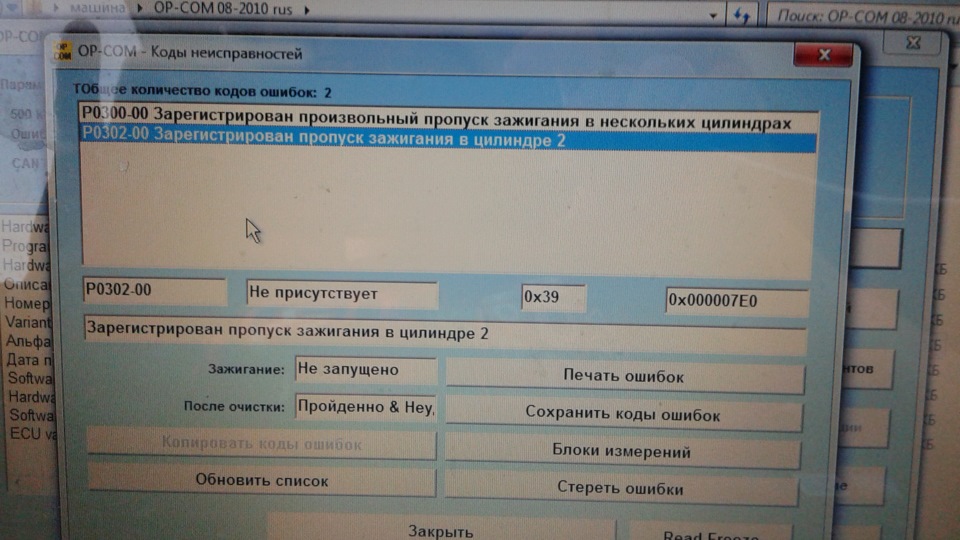Click the 'Зажигание:' label
This screenshot has width=960, height=540.
pyautogui.click(x=246, y=369)
